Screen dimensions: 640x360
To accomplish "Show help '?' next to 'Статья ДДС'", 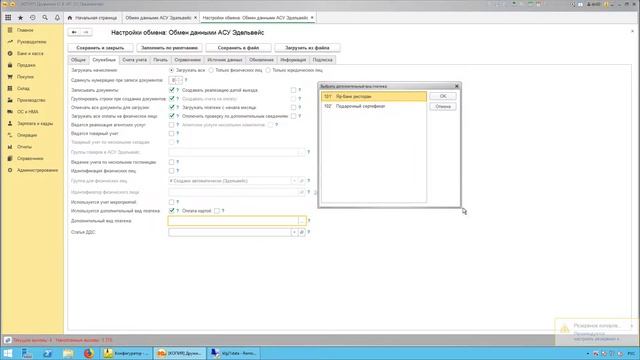I will click(x=309, y=232).
